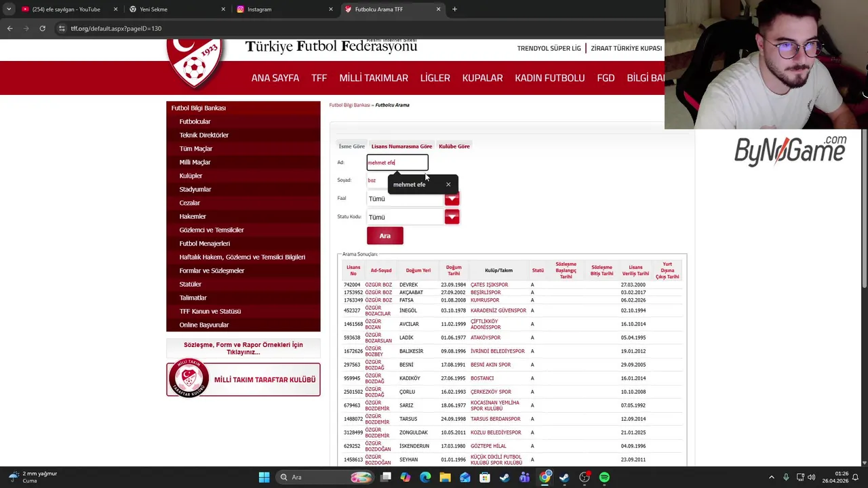Click the browser address bar URL
Screen dimensions: 868x488
[x=116, y=28]
